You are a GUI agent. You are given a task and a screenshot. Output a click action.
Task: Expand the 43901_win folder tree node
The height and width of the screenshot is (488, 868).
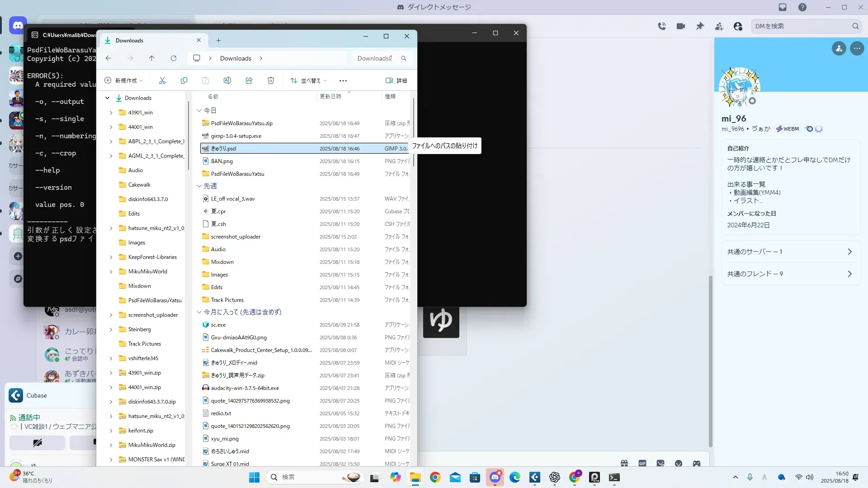coord(111,113)
